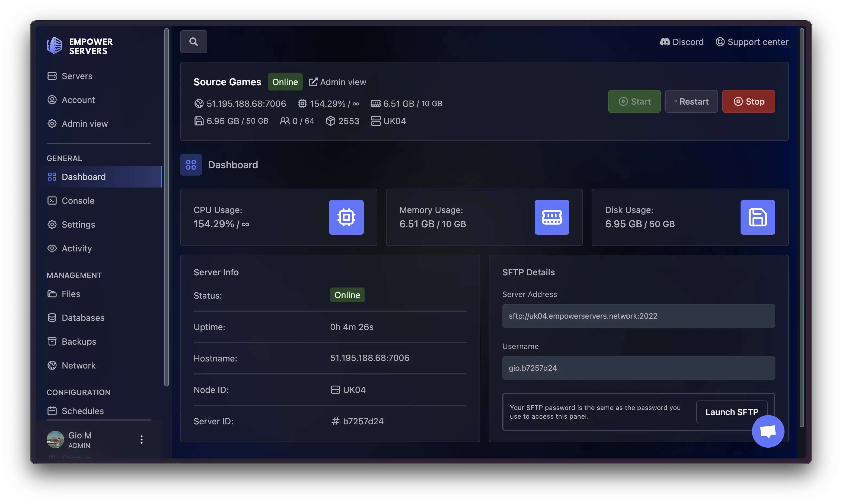The width and height of the screenshot is (842, 504).
Task: Click the Disk usage card icon
Action: (758, 217)
